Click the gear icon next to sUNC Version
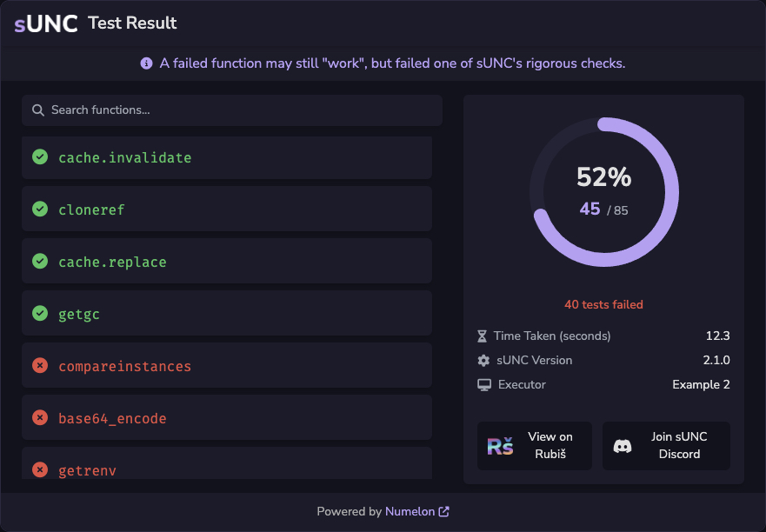This screenshot has width=766, height=532. pyautogui.click(x=483, y=361)
